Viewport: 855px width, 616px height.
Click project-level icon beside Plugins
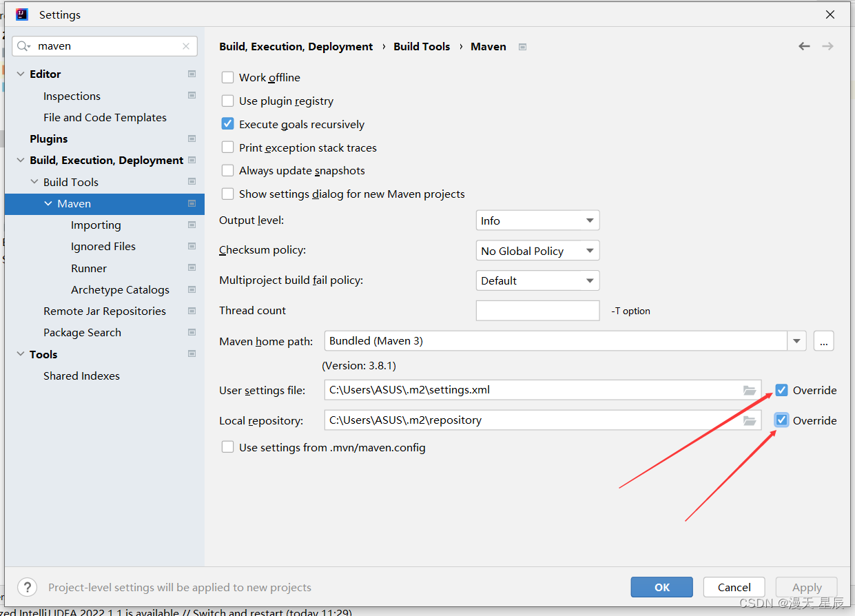pos(192,138)
